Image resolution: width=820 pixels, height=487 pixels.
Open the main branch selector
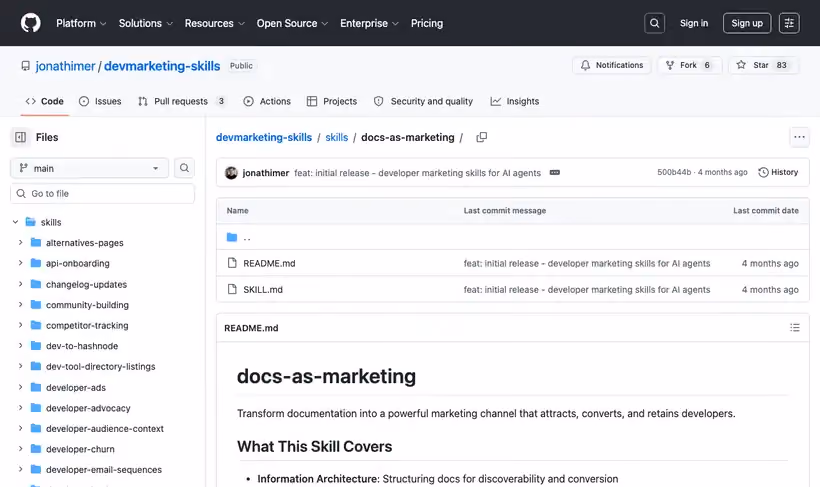coord(89,168)
